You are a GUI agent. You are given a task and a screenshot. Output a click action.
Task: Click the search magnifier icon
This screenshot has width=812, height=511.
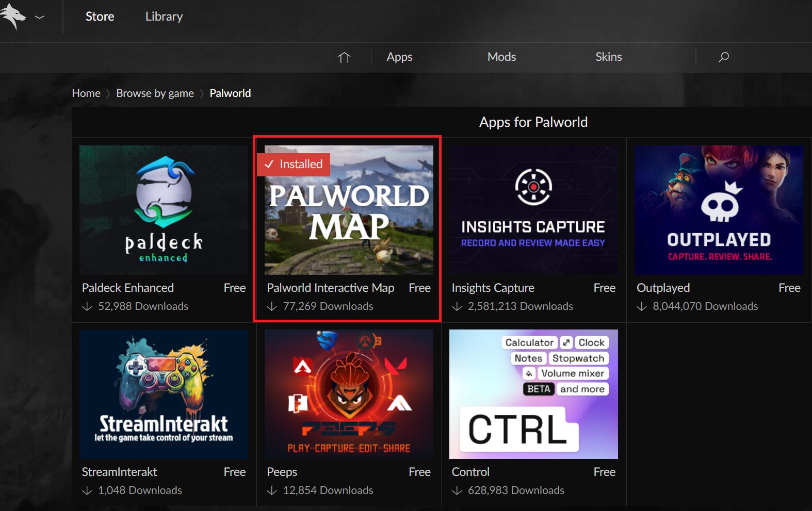point(724,57)
